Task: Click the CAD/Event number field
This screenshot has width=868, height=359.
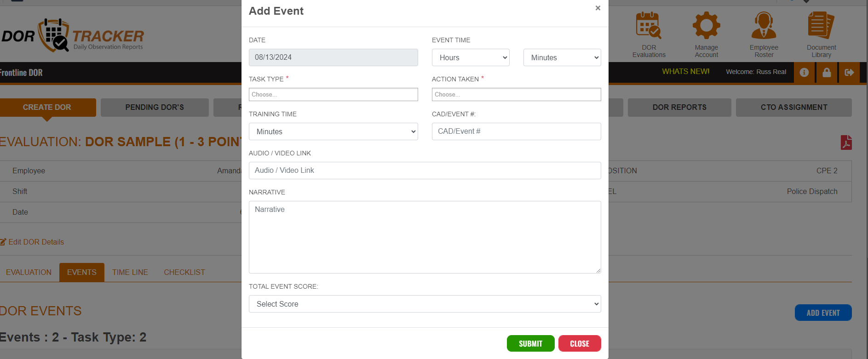Action: click(516, 131)
